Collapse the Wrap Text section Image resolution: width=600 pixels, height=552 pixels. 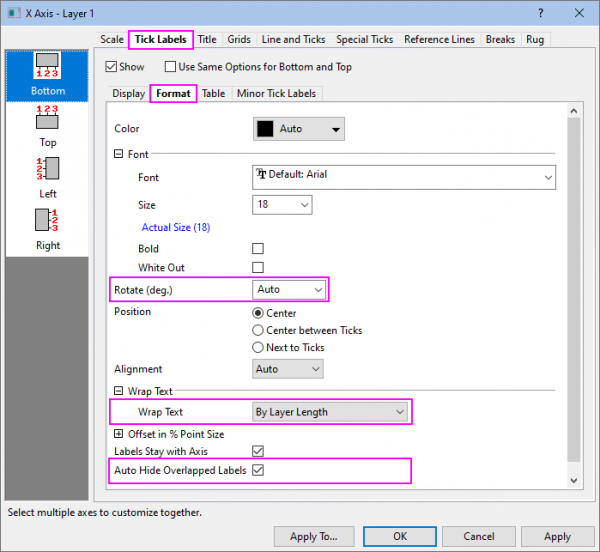119,392
